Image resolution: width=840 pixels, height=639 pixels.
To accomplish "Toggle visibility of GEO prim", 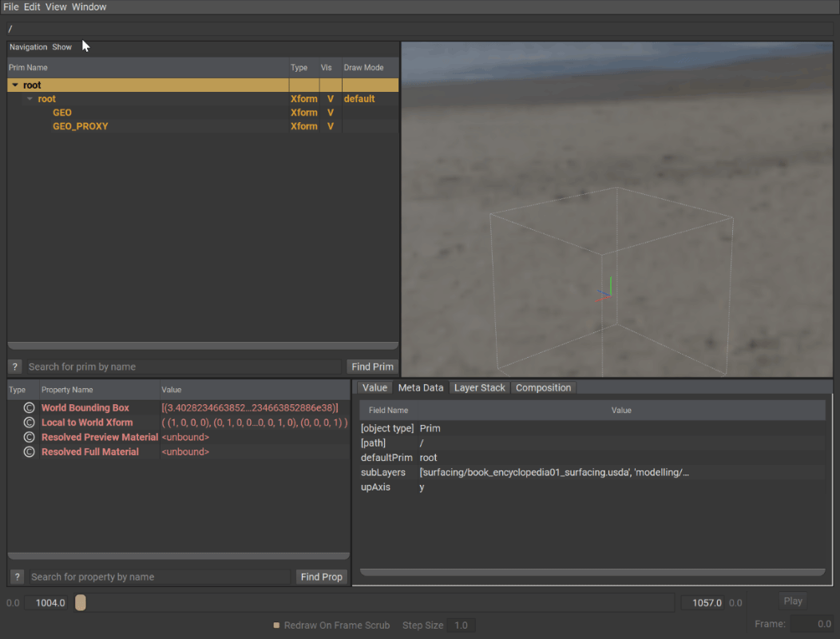I will pos(330,113).
